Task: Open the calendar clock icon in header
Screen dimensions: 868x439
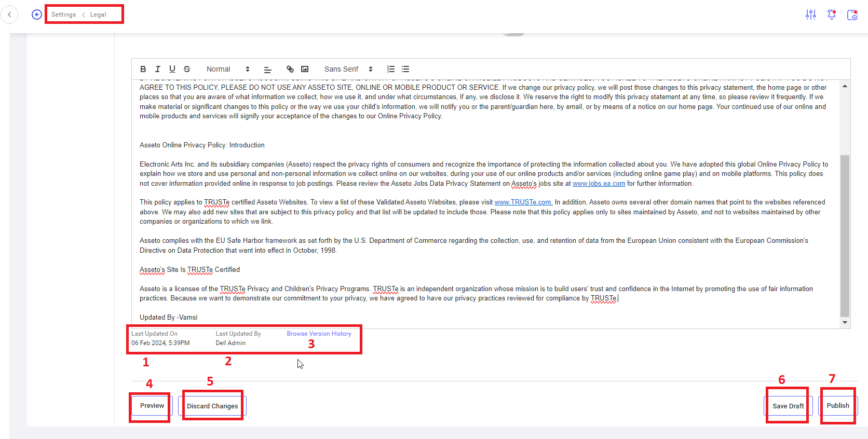Action: [x=852, y=15]
